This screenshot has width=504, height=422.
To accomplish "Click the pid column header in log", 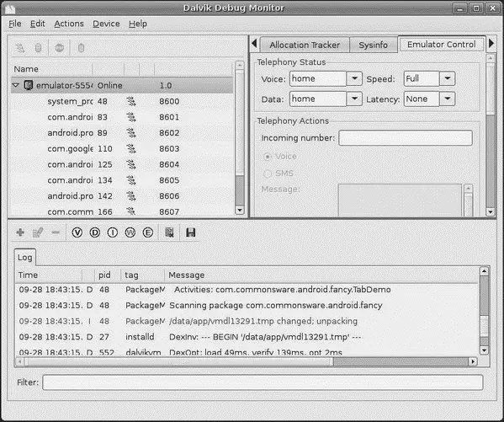I will click(x=108, y=275).
